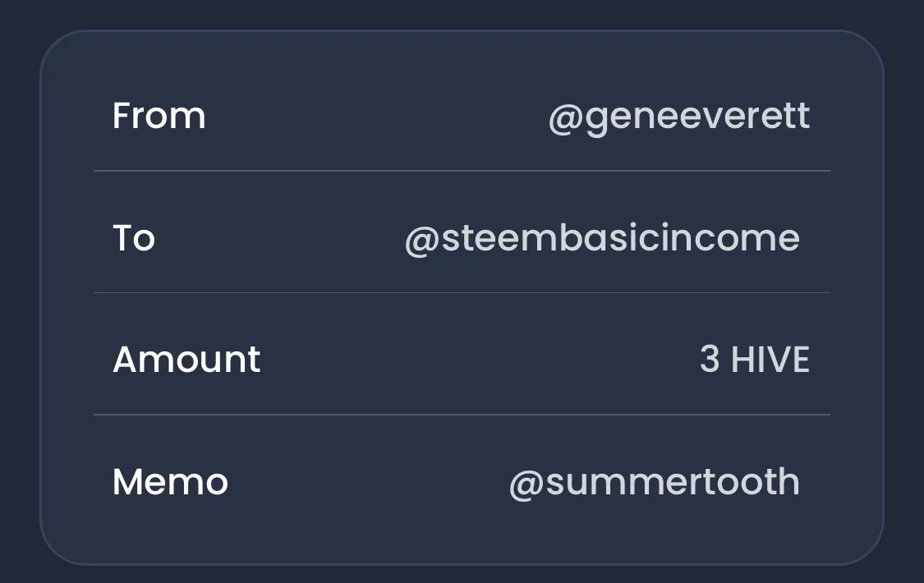
Task: Select the sender @geneeverett
Action: (679, 117)
